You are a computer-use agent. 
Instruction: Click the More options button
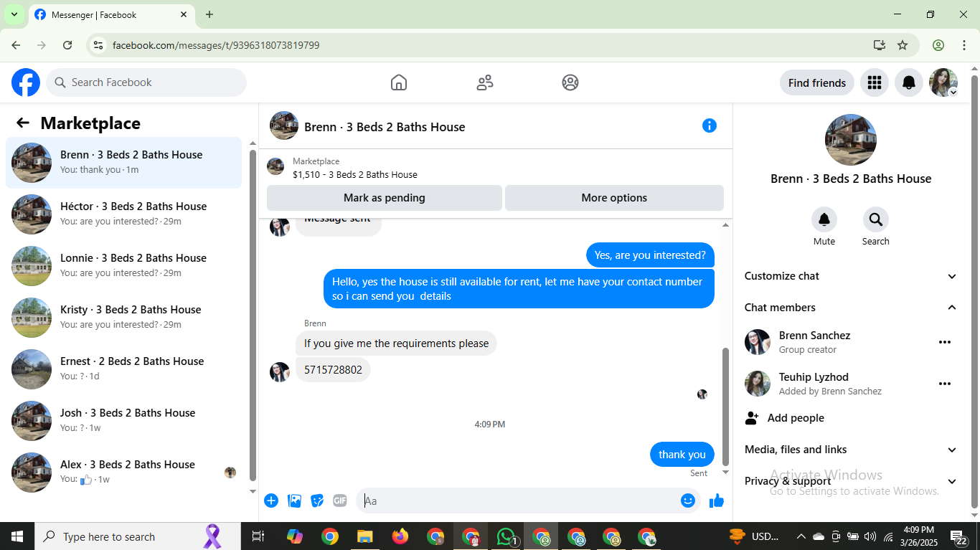pos(614,198)
